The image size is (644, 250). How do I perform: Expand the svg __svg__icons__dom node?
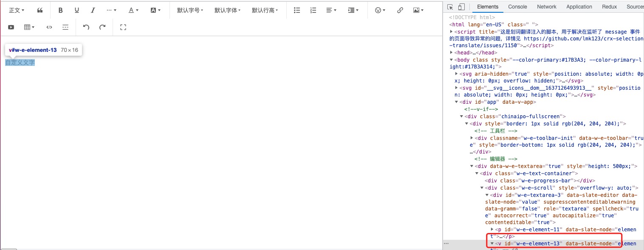[457, 88]
